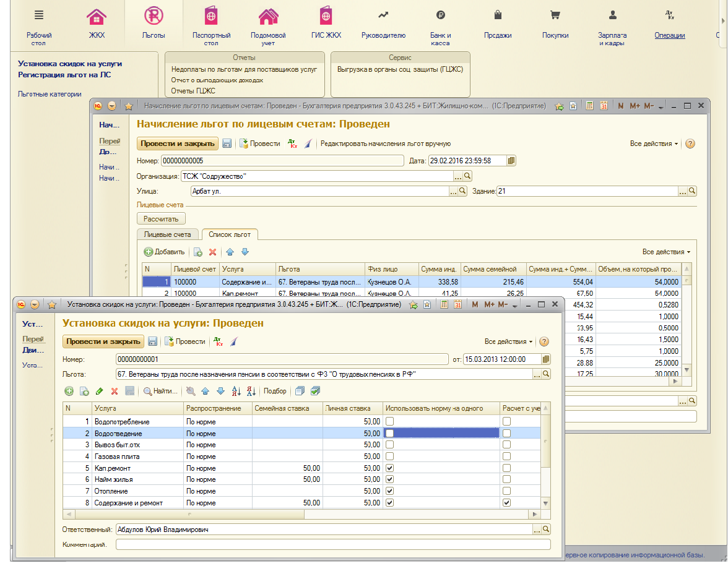Uncheck norm-per-person for Кап.ремонт

click(x=390, y=468)
